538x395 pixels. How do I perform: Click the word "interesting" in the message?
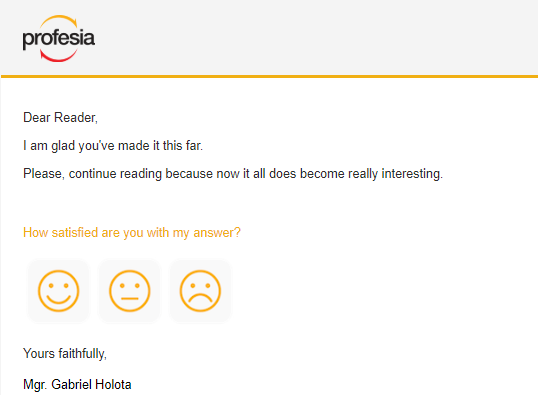click(411, 174)
